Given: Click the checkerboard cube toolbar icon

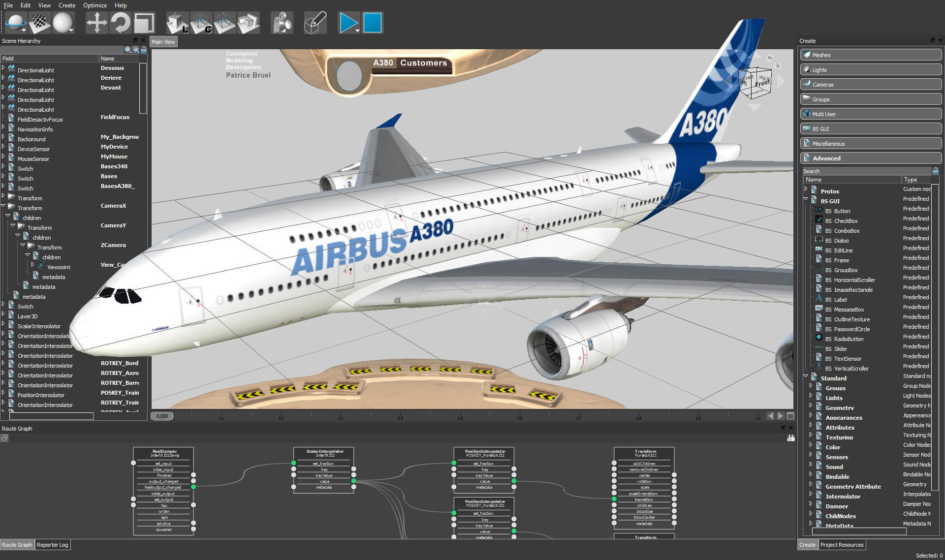Looking at the screenshot, I should [40, 23].
